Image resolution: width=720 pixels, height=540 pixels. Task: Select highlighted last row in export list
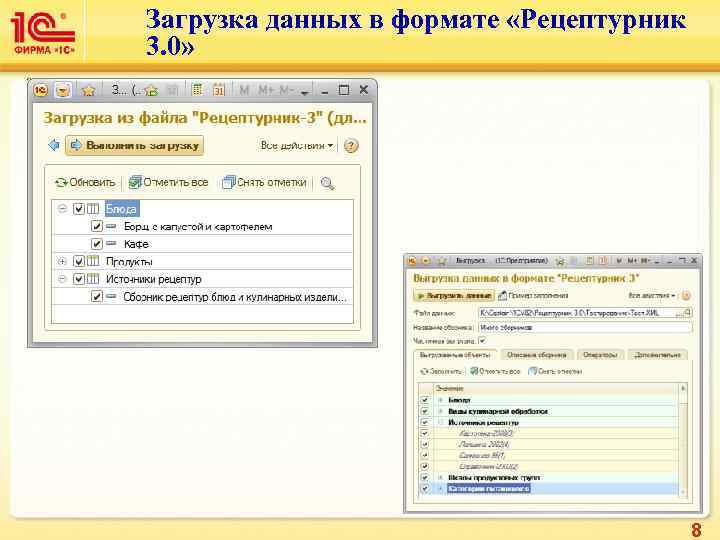549,489
